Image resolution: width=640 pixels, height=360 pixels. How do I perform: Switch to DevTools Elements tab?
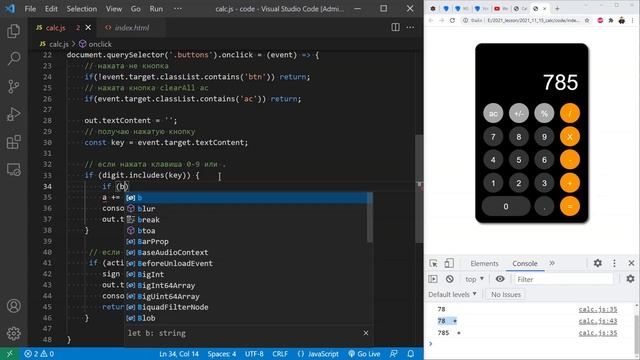[484, 264]
